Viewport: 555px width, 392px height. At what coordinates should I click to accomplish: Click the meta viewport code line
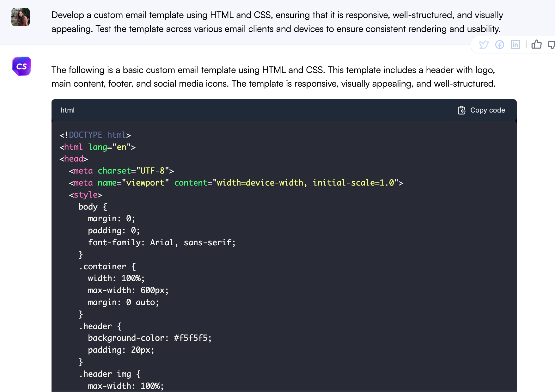tap(236, 183)
